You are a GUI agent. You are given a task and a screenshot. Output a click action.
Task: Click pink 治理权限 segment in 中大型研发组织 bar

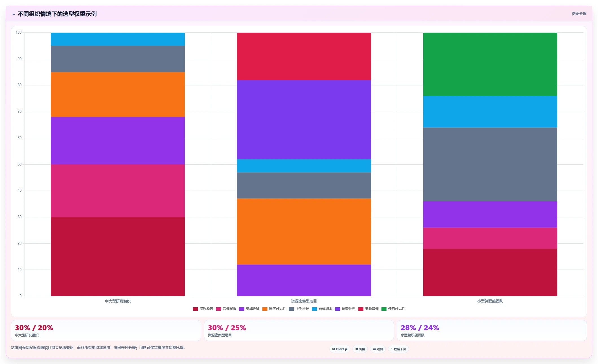click(x=118, y=191)
